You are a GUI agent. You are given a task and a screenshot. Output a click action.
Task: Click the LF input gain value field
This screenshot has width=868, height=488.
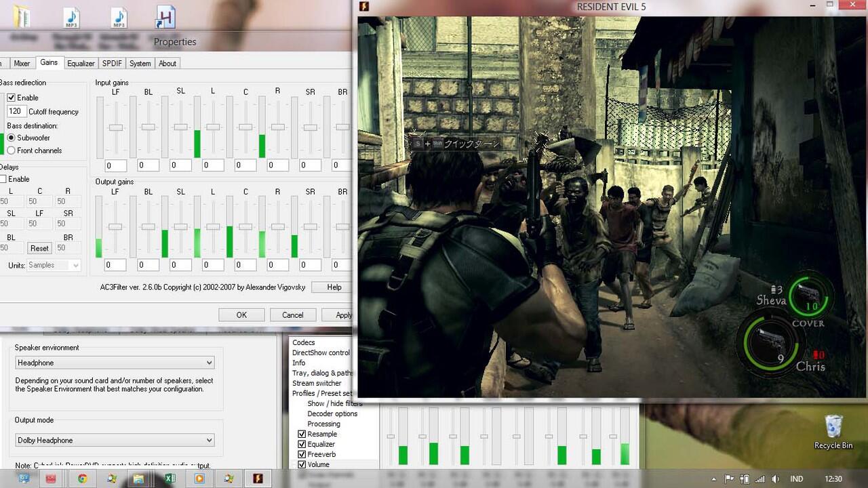tap(116, 165)
